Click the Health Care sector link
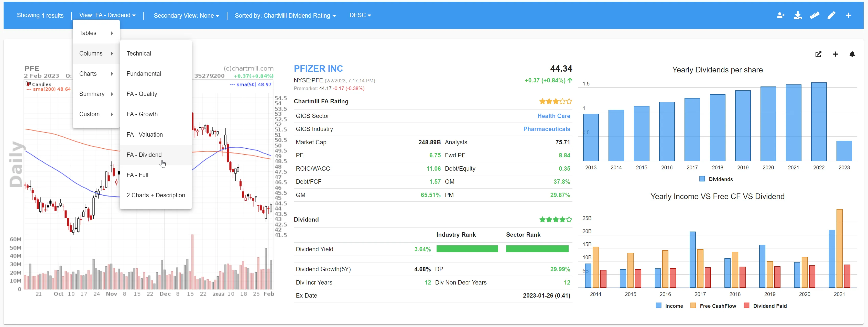This screenshot has height=327, width=868. [x=554, y=116]
